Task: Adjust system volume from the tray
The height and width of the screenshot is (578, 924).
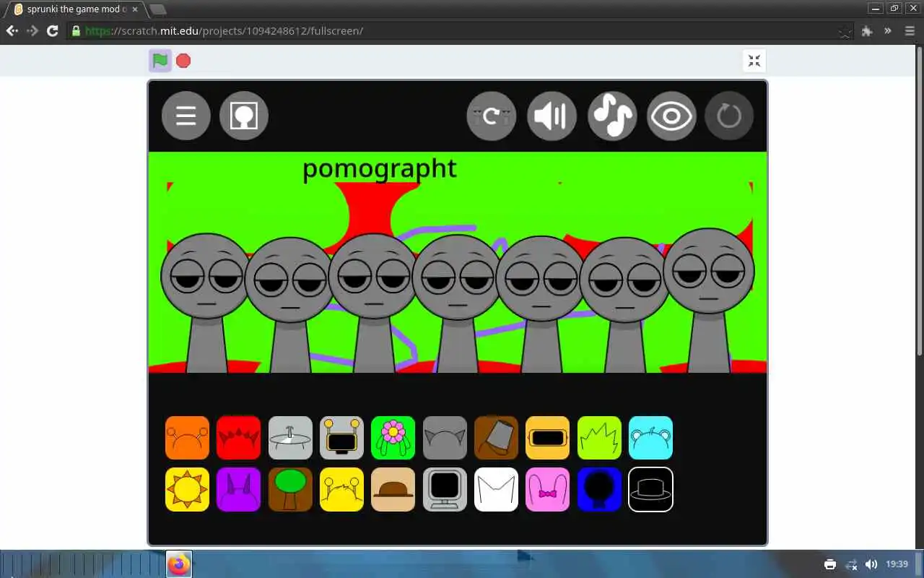Action: [871, 564]
